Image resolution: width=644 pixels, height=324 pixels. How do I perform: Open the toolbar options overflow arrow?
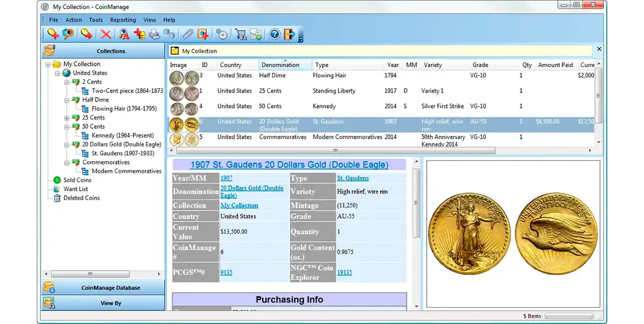click(x=301, y=39)
